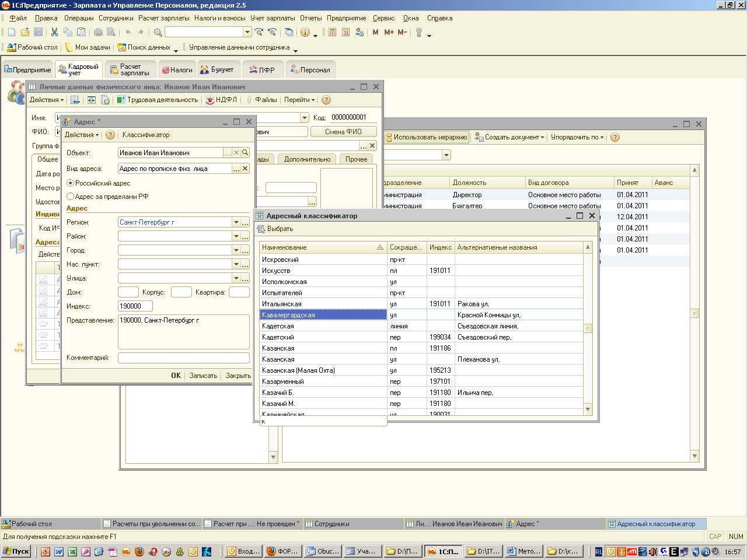Click Zakryt (Закрыть) button in Address window
Viewport: 747px width, 560px height.
coord(238,376)
